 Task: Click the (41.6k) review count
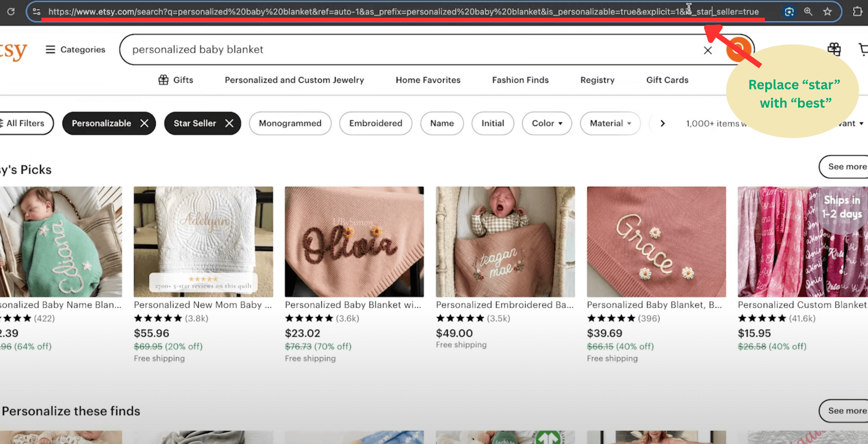coord(802,319)
